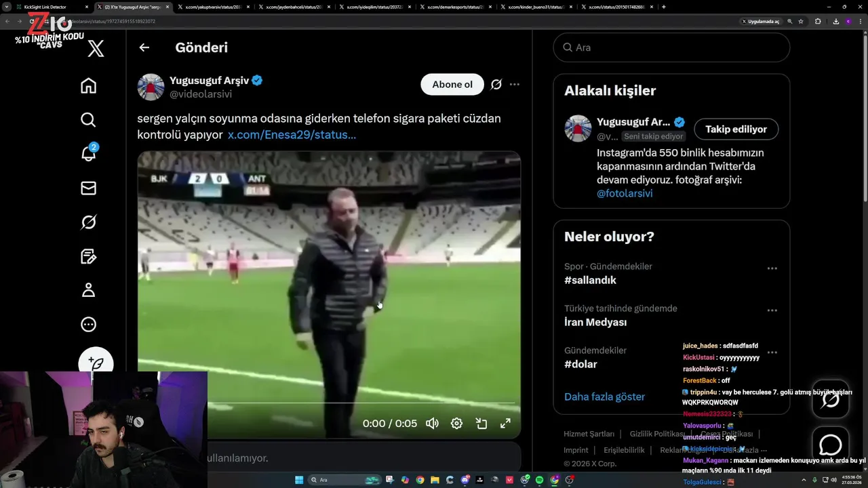Open Discord from the taskbar
This screenshot has width=868, height=488.
click(465, 480)
